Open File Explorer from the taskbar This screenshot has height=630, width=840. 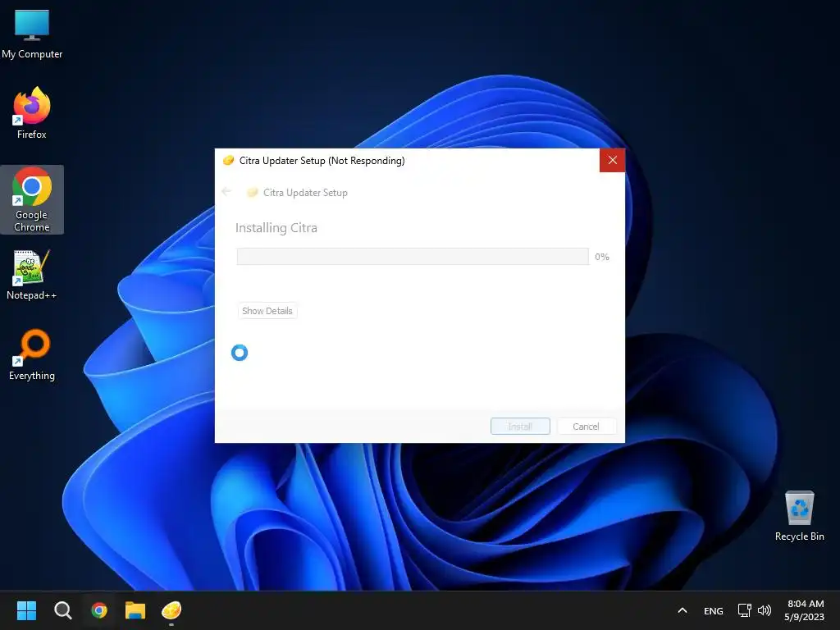tap(135, 610)
